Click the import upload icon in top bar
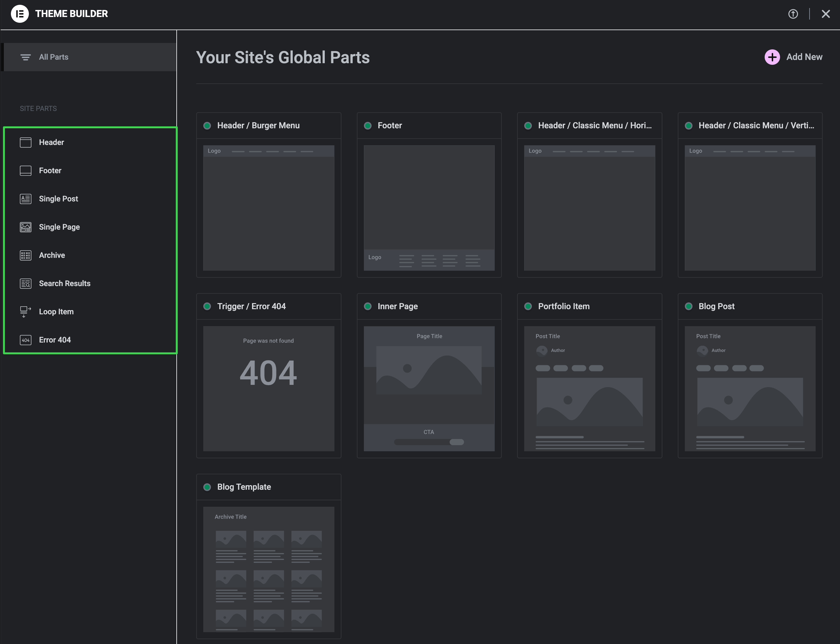 [793, 14]
